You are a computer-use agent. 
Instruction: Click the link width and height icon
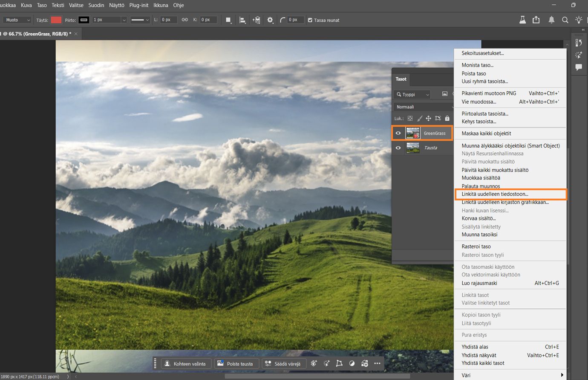[x=184, y=20]
